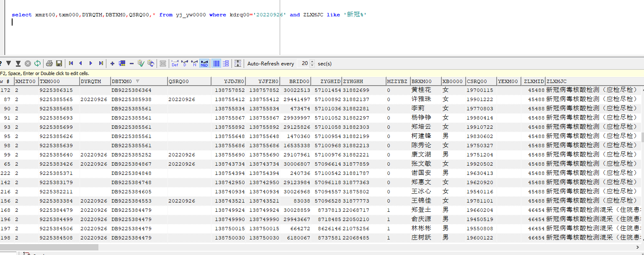Image resolution: width=644 pixels, height=255 pixels.
Task: Toggle the N&D column display mode
Action: [x=204, y=63]
